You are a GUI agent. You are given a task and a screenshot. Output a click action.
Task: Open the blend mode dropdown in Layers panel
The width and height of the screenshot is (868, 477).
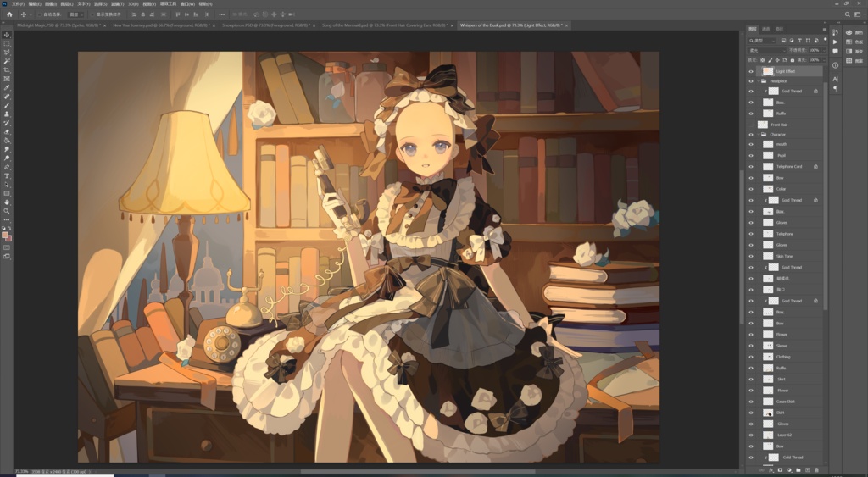click(x=766, y=50)
